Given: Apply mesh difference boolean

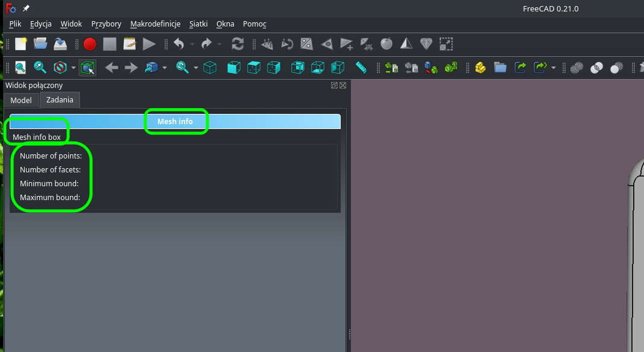Looking at the screenshot, I should pyautogui.click(x=616, y=68).
